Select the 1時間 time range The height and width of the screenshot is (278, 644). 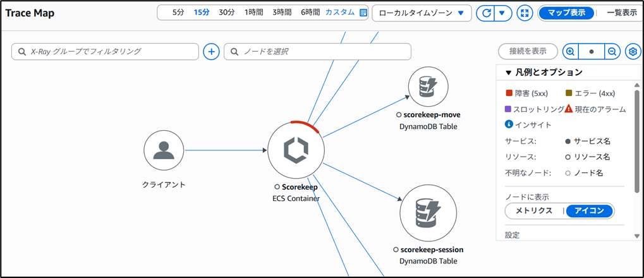click(254, 13)
